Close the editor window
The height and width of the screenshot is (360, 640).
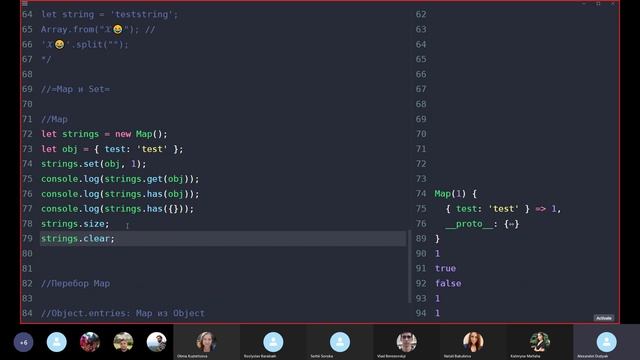[x=613, y=3]
